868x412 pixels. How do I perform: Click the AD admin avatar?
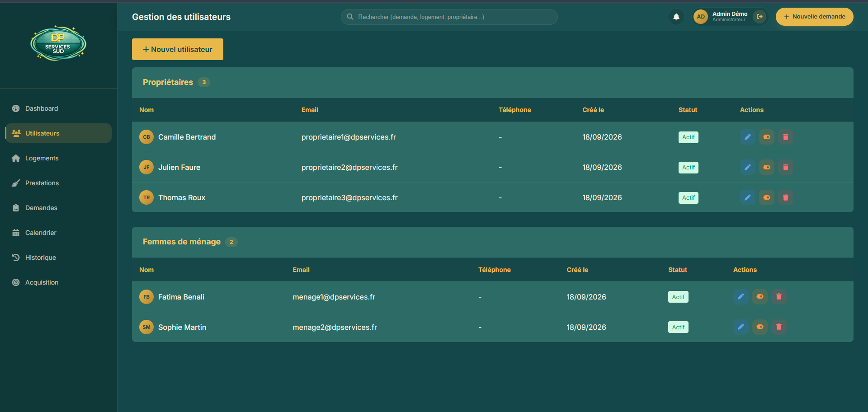click(x=701, y=17)
